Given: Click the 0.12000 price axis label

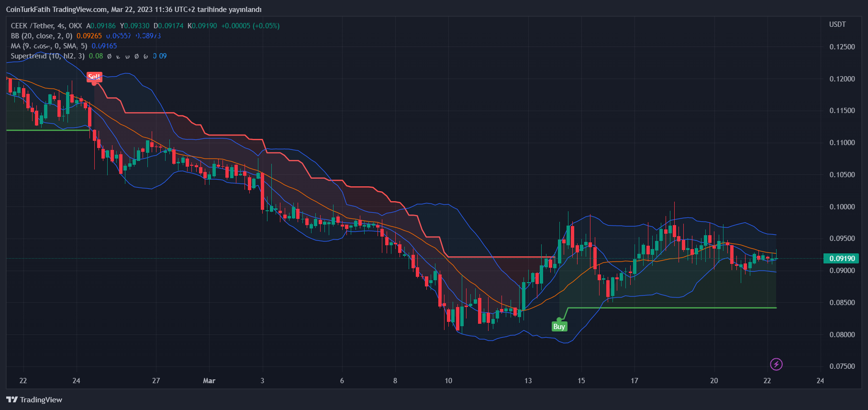Looking at the screenshot, I should pos(842,79).
